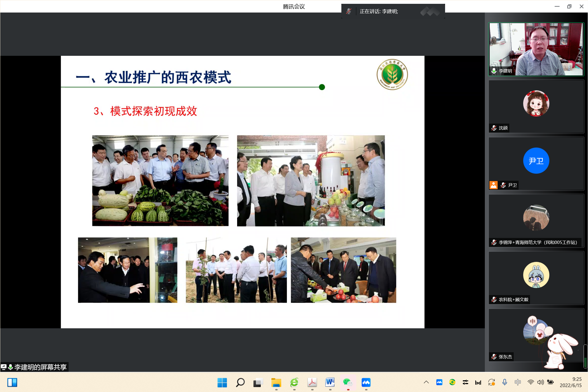Open volume control in tray
The width and height of the screenshot is (588, 392).
541,382
